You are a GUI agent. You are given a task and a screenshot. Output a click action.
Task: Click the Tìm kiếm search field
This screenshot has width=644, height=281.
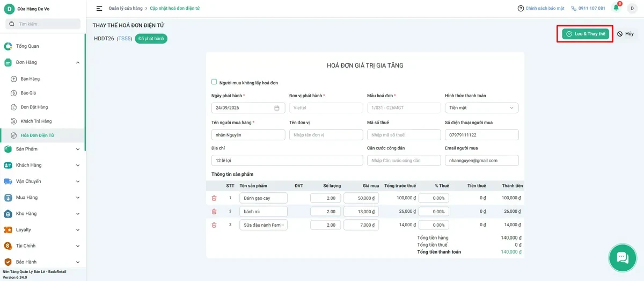(x=43, y=24)
